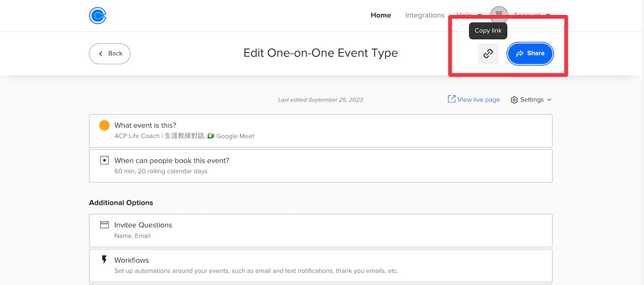Viewport: 644px width, 285px height.
Task: Click the user avatar in header
Action: click(499, 15)
